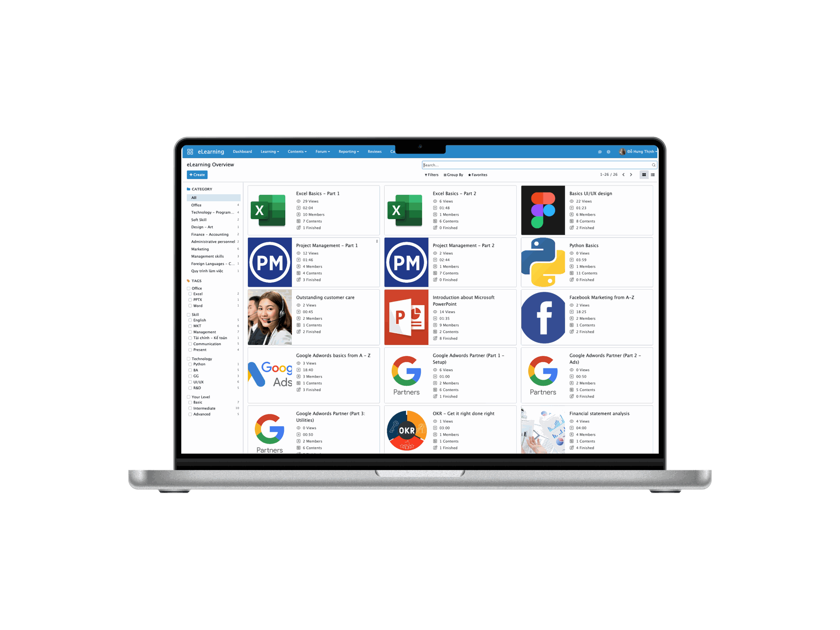Select the Intermediate level checkbox
This screenshot has width=840, height=630.
pyautogui.click(x=190, y=408)
